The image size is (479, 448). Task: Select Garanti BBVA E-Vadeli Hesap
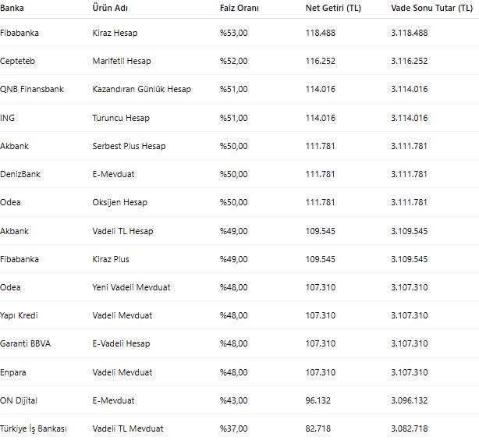121,343
